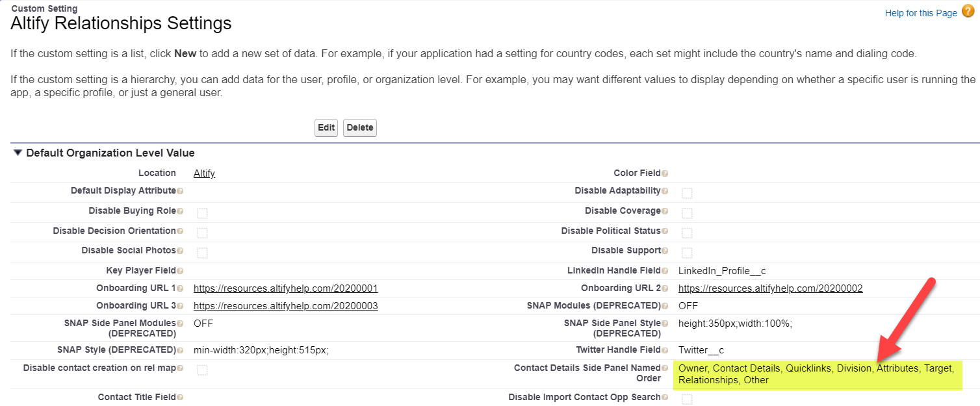This screenshot has height=406, width=980.
Task: Click the Edit button
Action: pyautogui.click(x=326, y=128)
